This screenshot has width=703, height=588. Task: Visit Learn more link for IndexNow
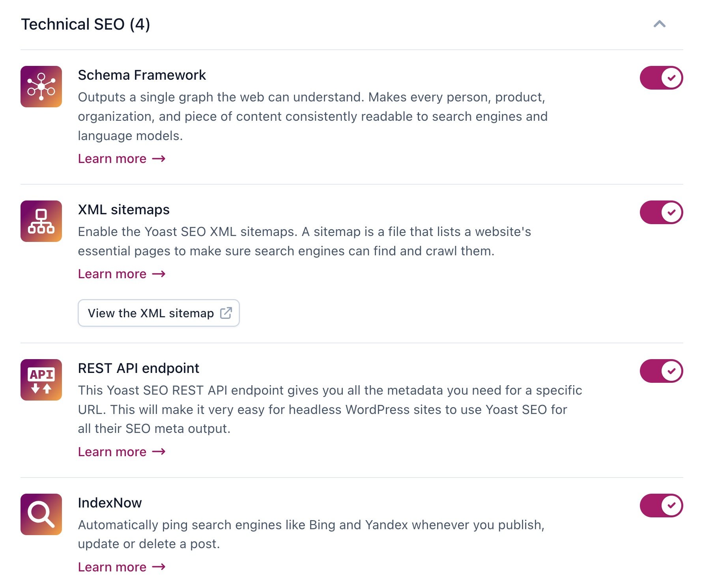coord(112,567)
